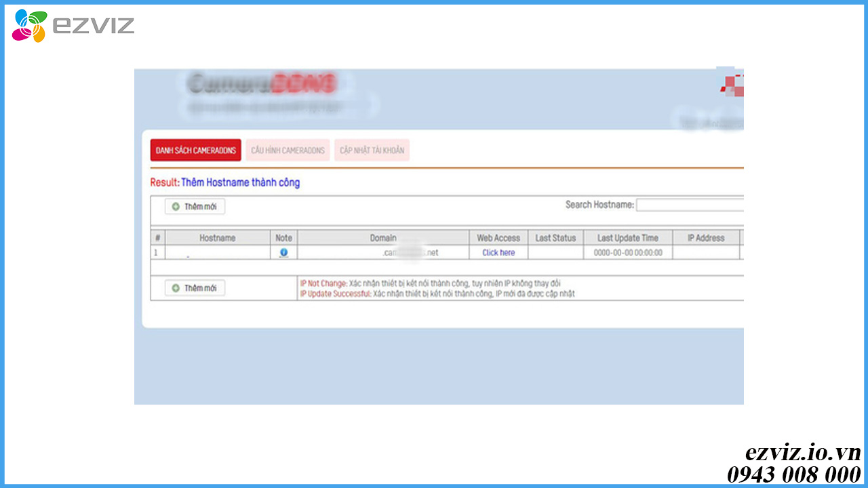
Task: Click the red pixelated logo at top right
Action: [x=732, y=85]
